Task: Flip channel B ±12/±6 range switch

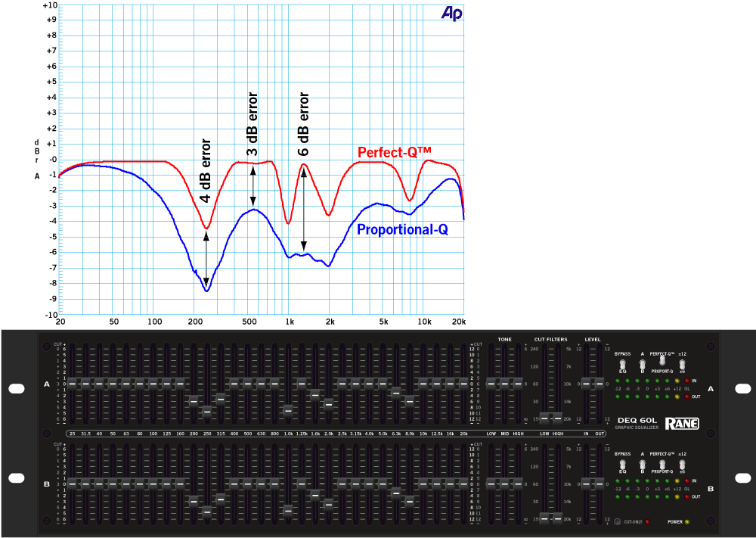Action: pyautogui.click(x=682, y=464)
